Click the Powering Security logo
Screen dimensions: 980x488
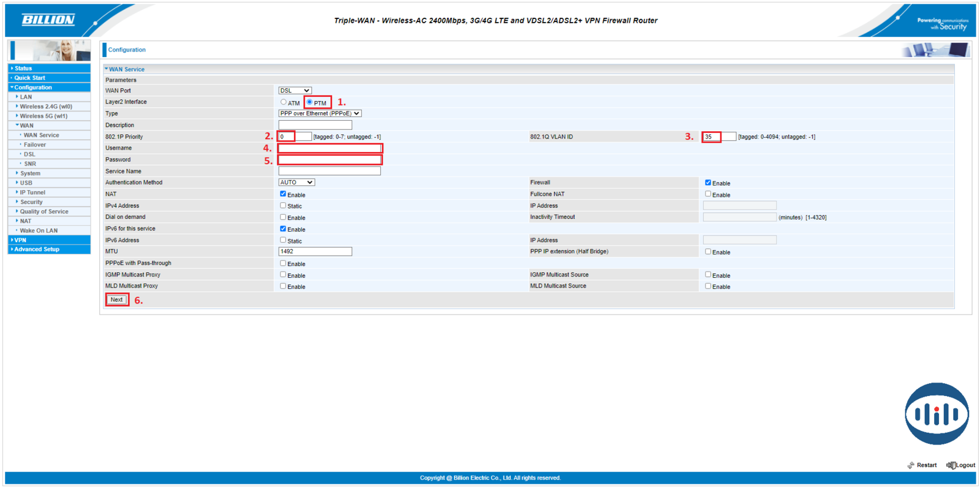pos(942,23)
